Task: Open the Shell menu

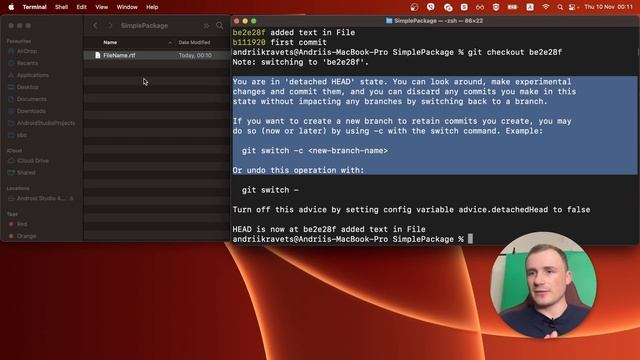Action: coord(61,7)
